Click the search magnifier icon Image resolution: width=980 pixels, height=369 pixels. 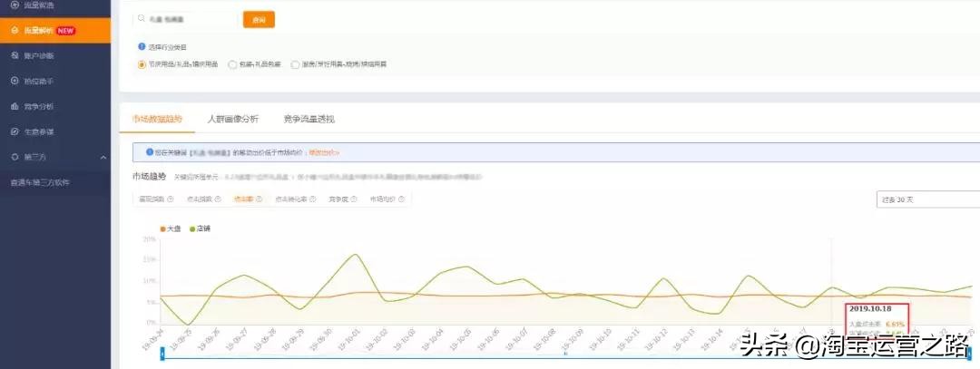tap(142, 19)
